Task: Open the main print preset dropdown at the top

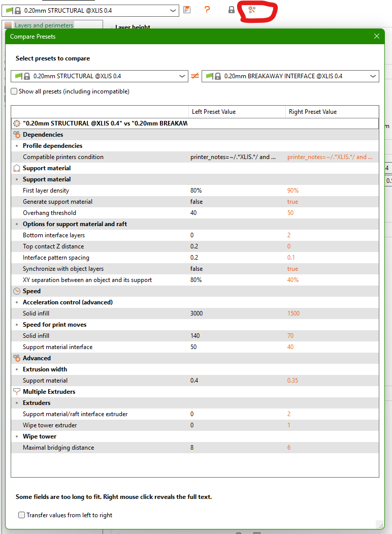Action: point(90,11)
